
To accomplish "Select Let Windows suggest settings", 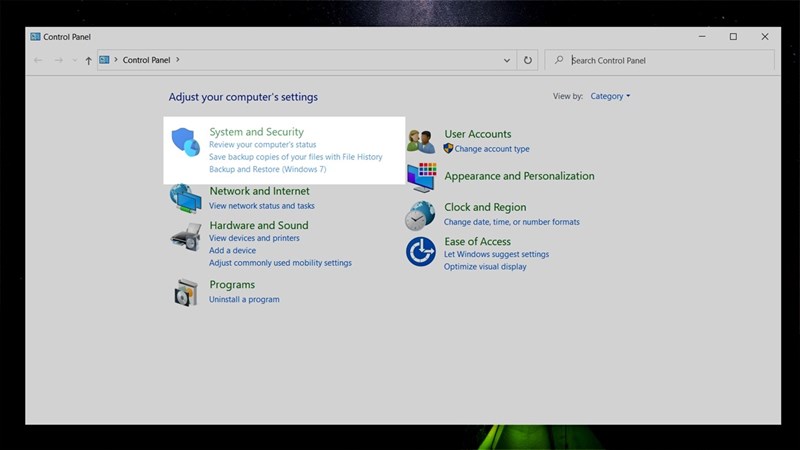I will click(496, 254).
